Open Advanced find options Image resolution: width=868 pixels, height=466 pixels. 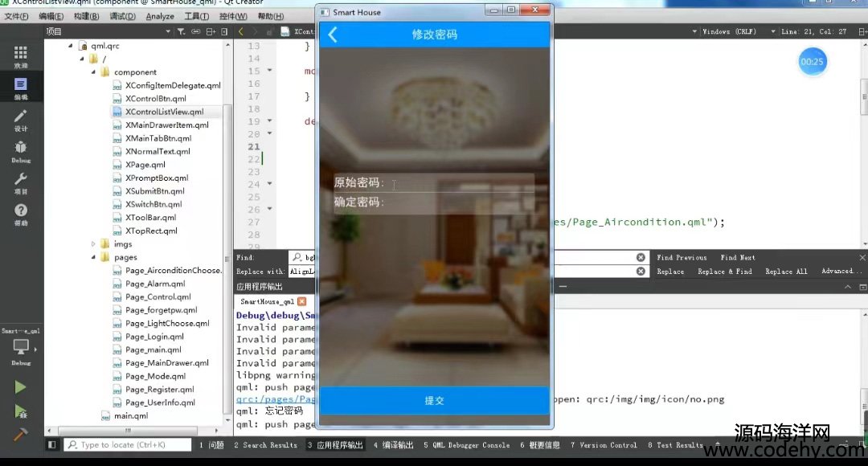point(841,272)
